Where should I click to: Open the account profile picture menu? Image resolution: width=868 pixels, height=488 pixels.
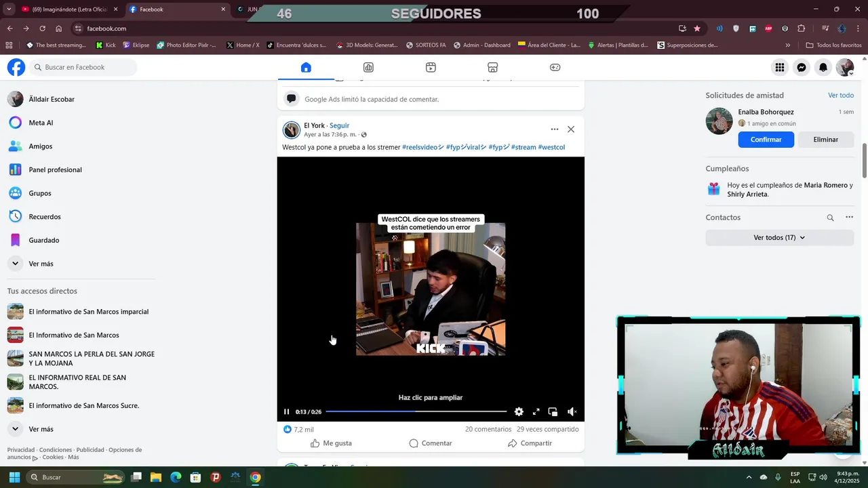845,67
